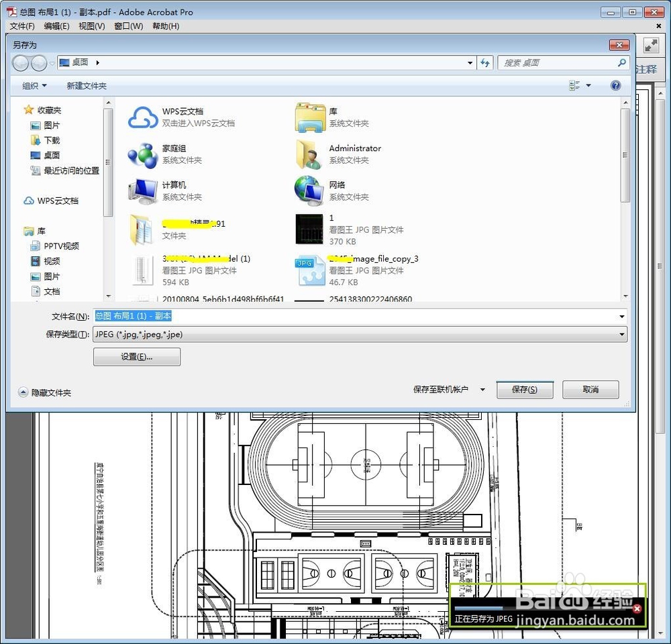Select the Administrator folder
The image size is (671, 644).
tap(338, 154)
